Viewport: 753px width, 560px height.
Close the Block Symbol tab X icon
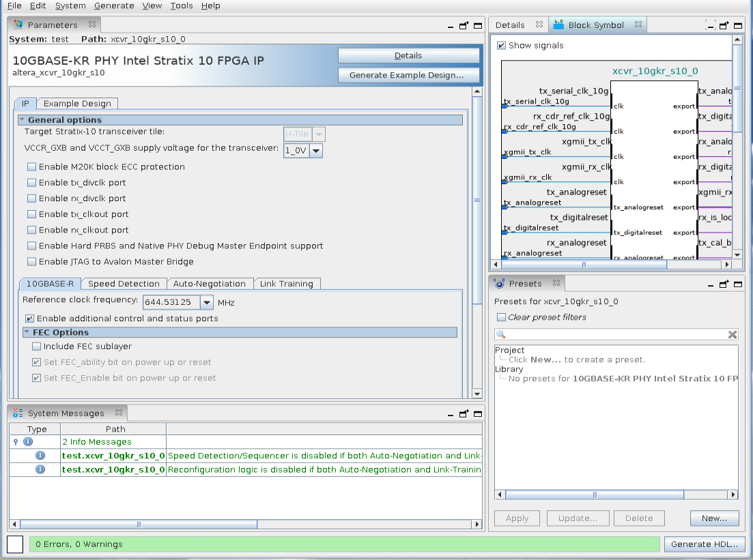(x=638, y=24)
